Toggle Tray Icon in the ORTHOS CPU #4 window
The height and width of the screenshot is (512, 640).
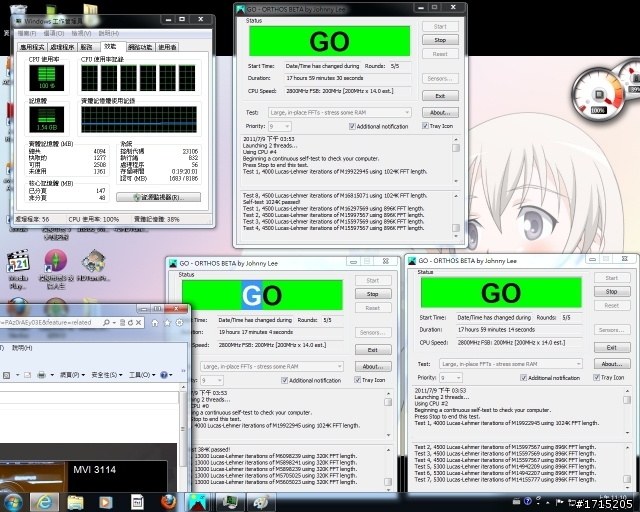point(425,126)
